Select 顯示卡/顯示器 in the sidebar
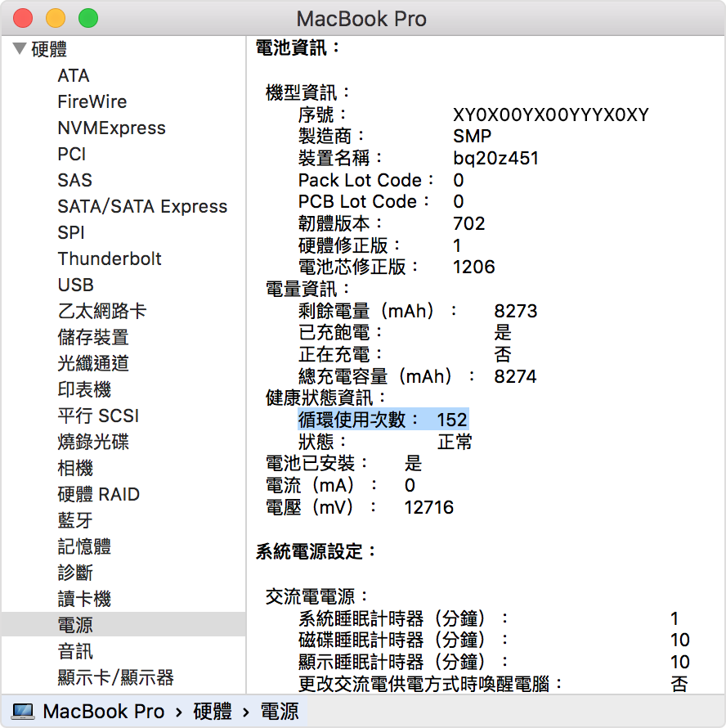The width and height of the screenshot is (726, 728). (x=115, y=677)
